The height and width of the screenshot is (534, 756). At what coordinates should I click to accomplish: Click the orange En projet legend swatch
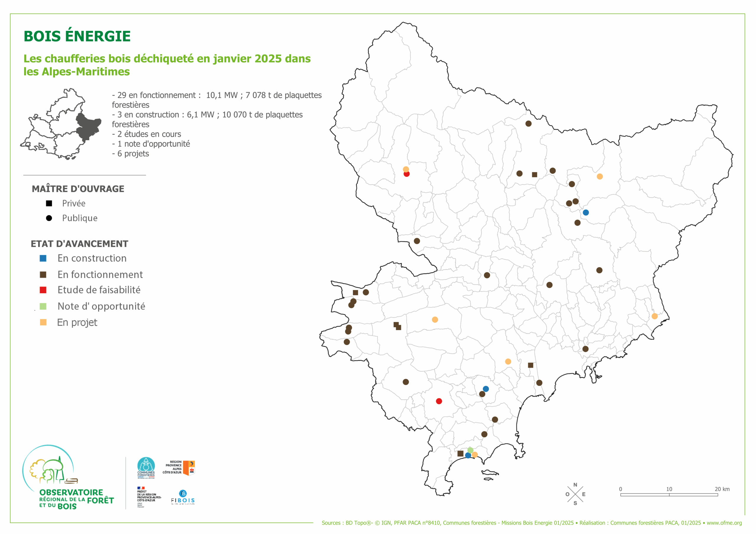43,322
